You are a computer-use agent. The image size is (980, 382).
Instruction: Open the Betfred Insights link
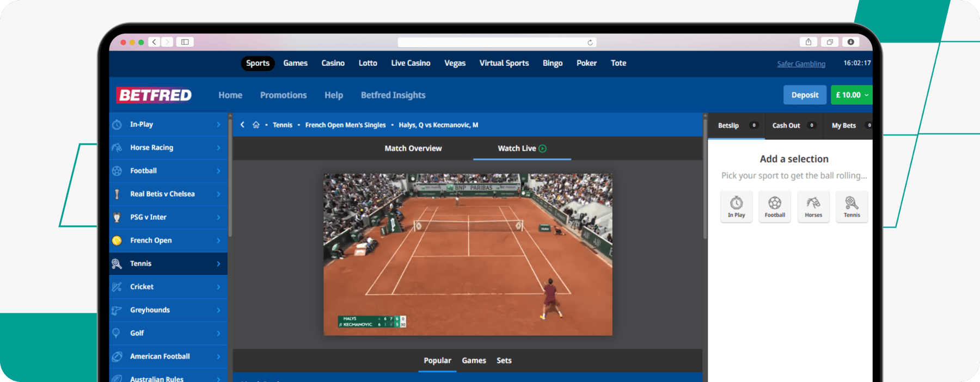pos(393,95)
